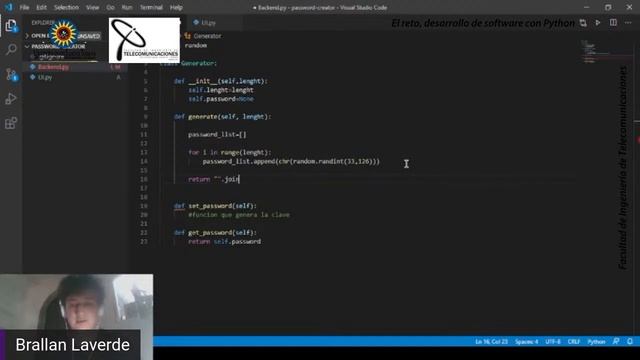Run the Python file with play icon

point(598,23)
